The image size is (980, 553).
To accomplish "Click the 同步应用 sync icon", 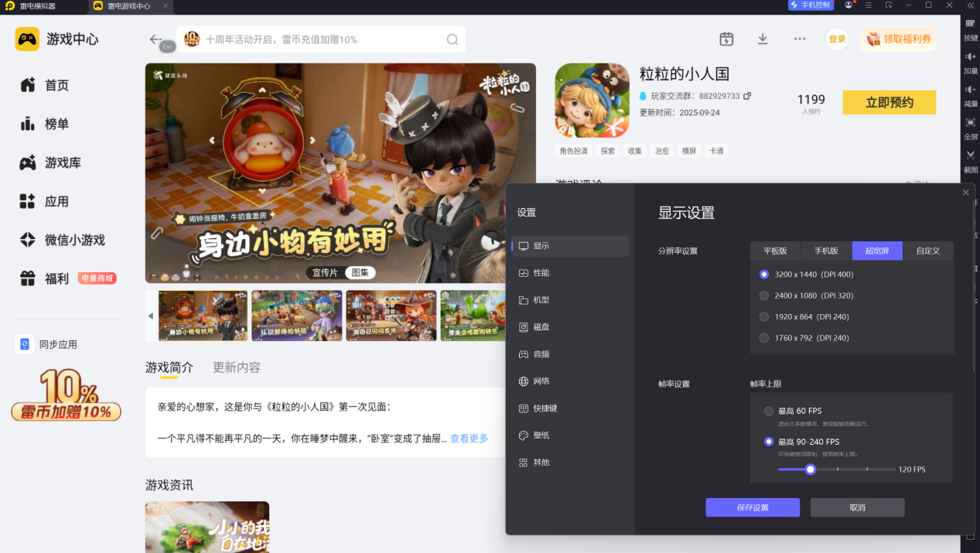I will click(25, 344).
